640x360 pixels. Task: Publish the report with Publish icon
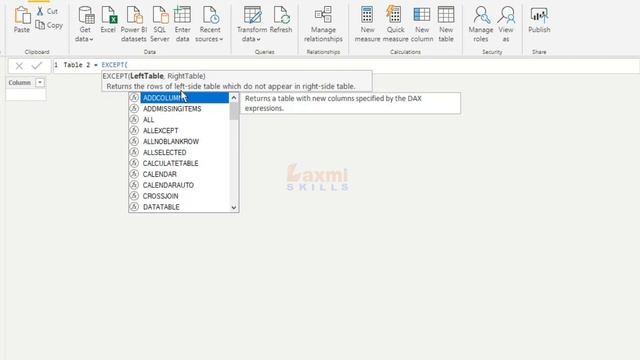[539, 15]
